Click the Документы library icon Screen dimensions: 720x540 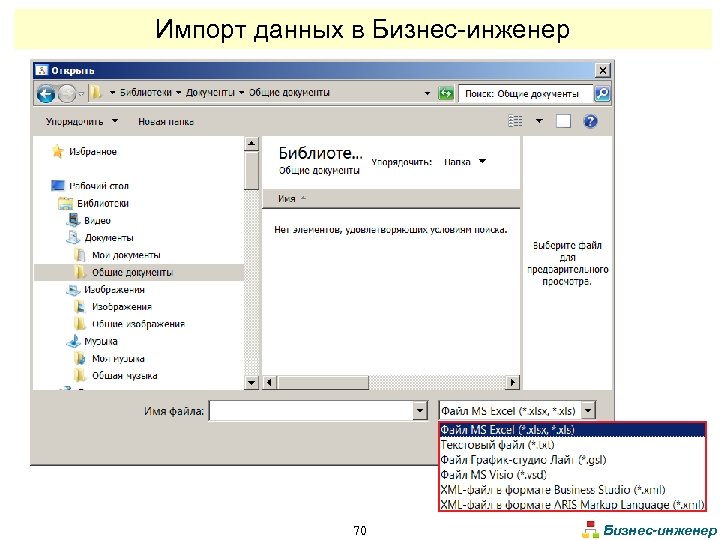click(x=73, y=237)
